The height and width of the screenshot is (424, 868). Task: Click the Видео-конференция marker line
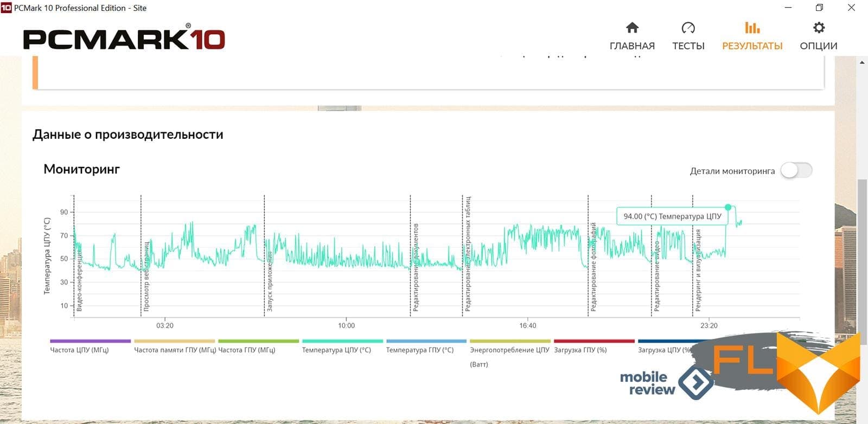coord(74,256)
